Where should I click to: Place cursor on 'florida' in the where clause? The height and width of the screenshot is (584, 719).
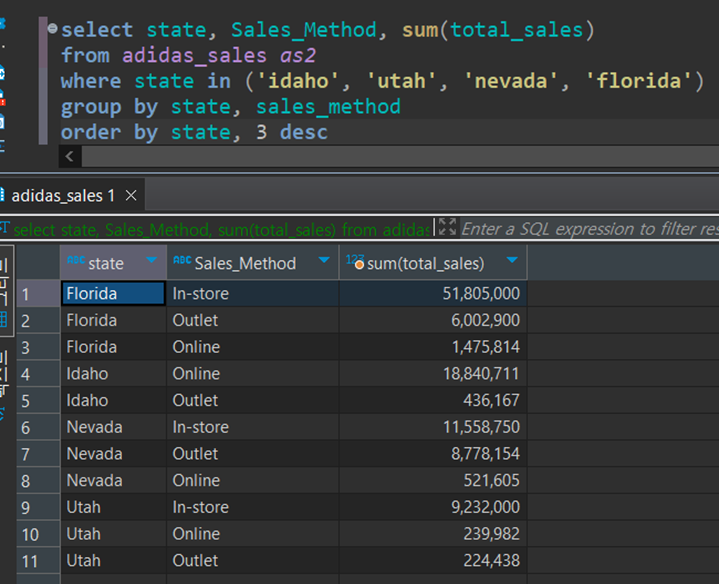pos(639,81)
